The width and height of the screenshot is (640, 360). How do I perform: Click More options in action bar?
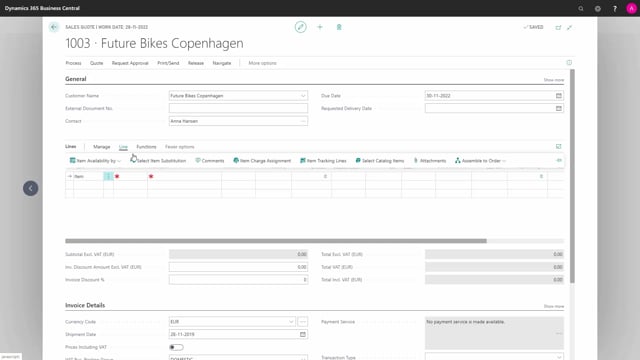262,63
